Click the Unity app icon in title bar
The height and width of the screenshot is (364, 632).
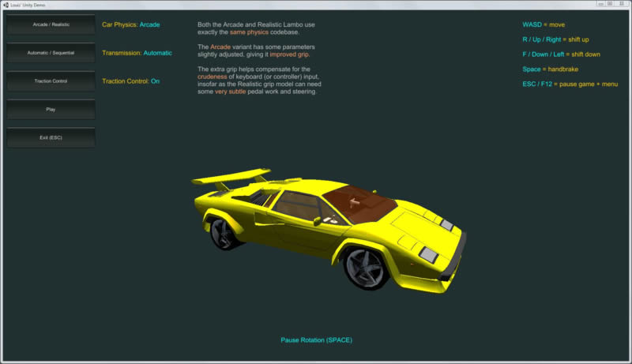tap(6, 4)
